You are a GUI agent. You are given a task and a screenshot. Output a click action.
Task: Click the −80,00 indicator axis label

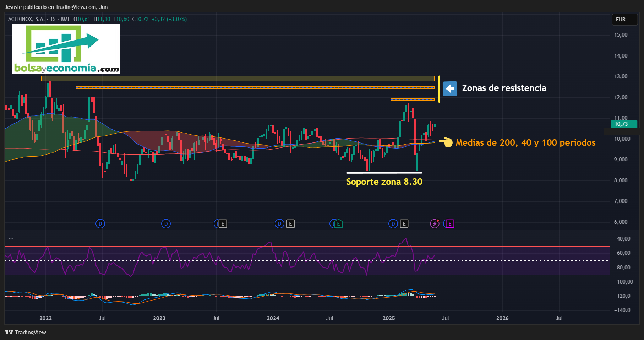(x=622, y=268)
